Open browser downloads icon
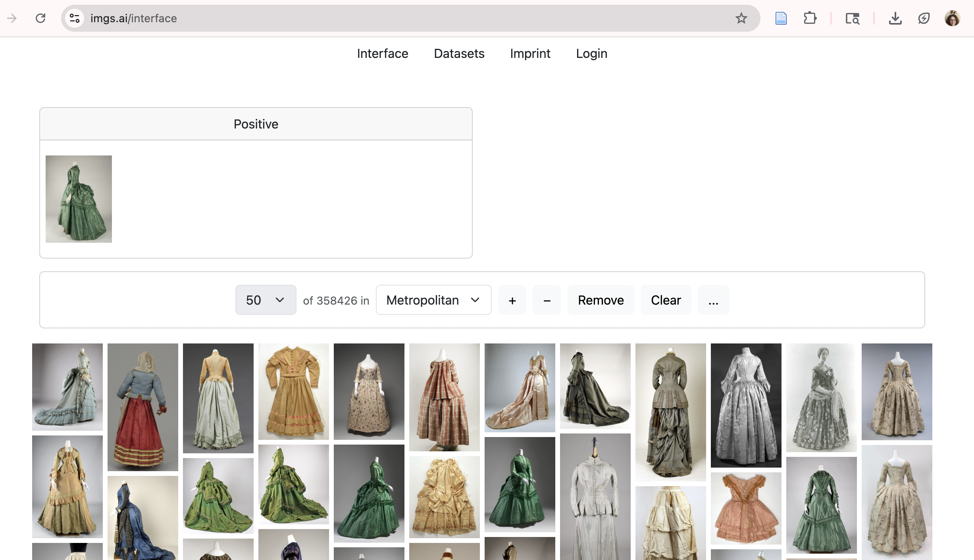 pyautogui.click(x=895, y=18)
